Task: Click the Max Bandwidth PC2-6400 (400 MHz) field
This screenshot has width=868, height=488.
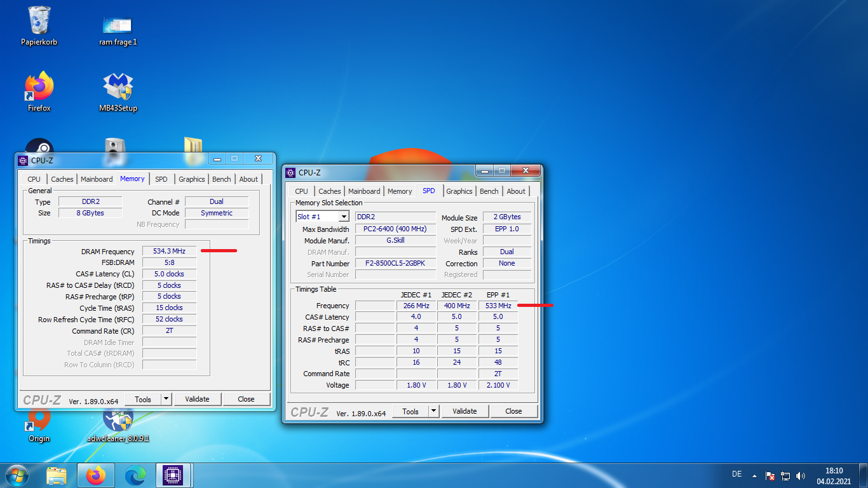Action: click(395, 229)
